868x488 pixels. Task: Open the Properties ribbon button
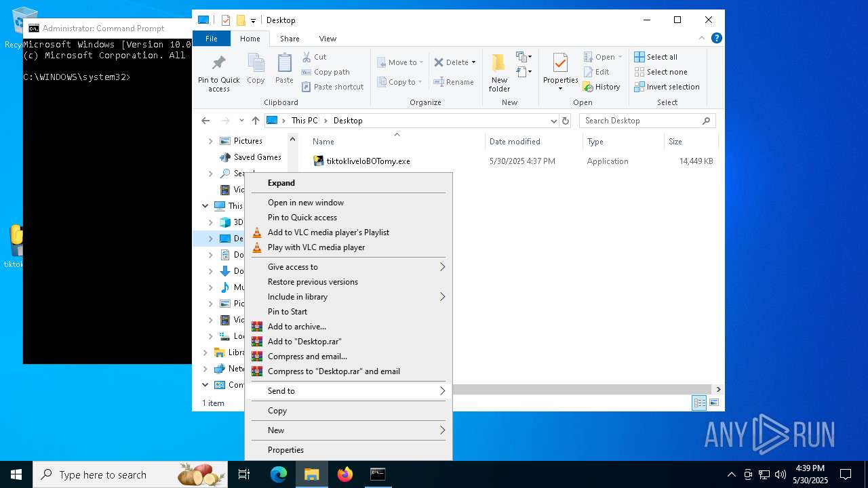pos(560,73)
